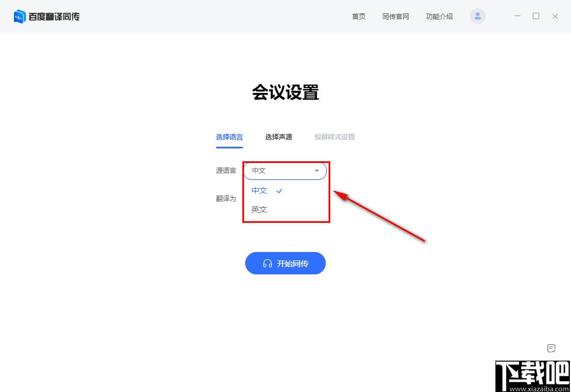Click the 开始同传 button
The image size is (571, 392).
pyautogui.click(x=285, y=263)
